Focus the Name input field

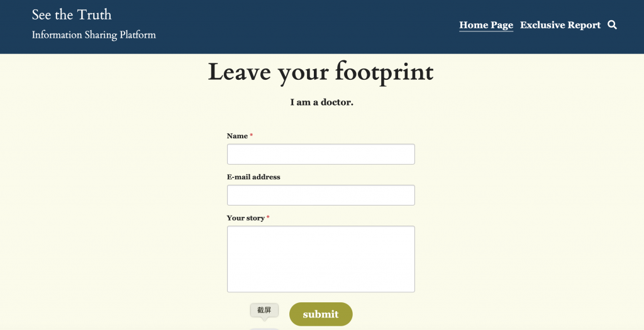[x=321, y=154]
